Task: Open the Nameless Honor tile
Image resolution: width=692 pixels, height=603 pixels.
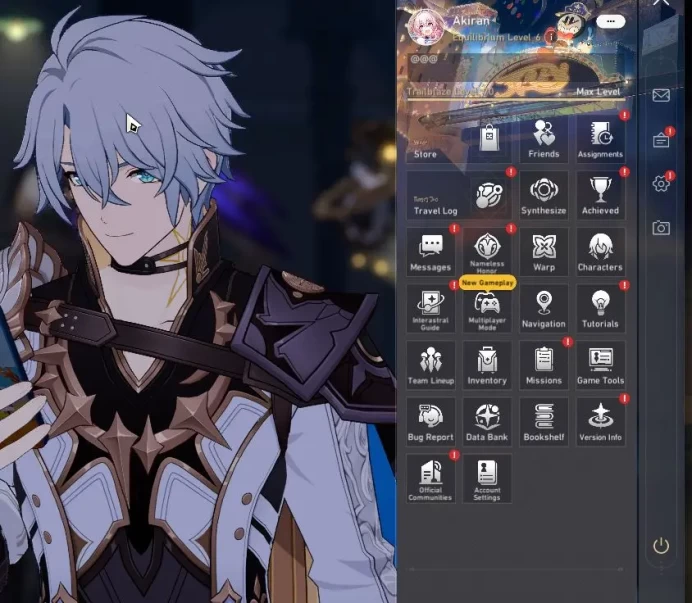Action: (487, 252)
